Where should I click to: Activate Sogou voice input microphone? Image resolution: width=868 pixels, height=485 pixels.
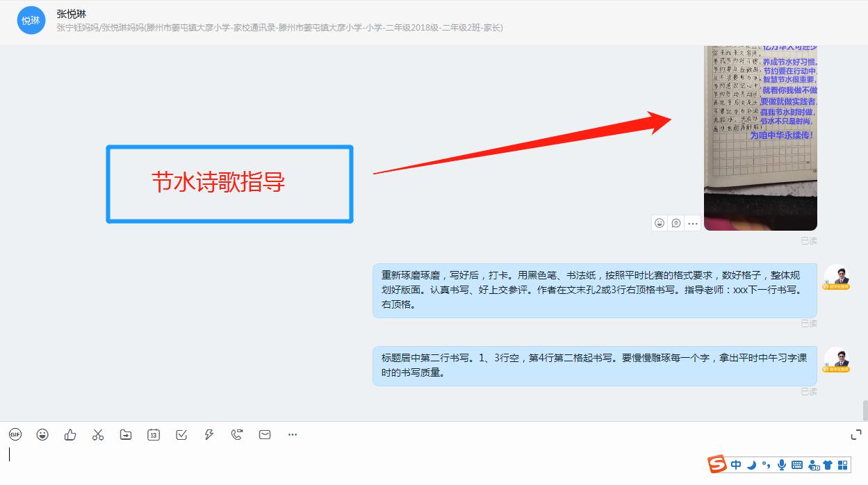coord(782,465)
